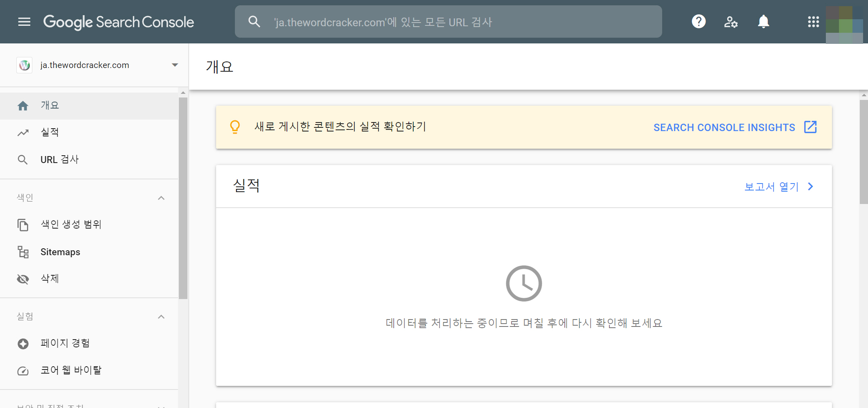
Task: Click the crossed-eye icon beside 삭제
Action: coord(23,279)
